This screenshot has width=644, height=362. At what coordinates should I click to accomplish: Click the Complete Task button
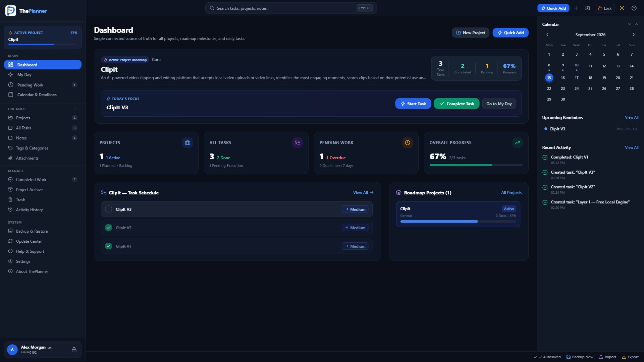(457, 104)
